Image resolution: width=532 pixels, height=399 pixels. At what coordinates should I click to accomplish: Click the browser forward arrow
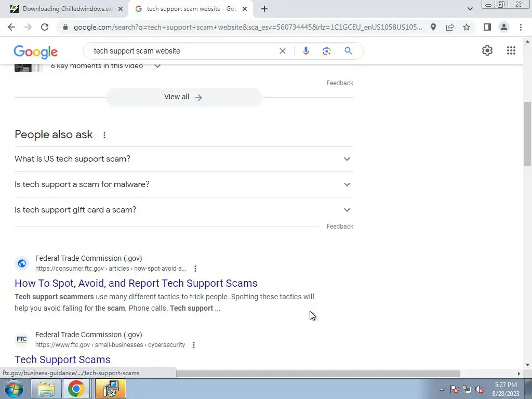click(x=28, y=27)
